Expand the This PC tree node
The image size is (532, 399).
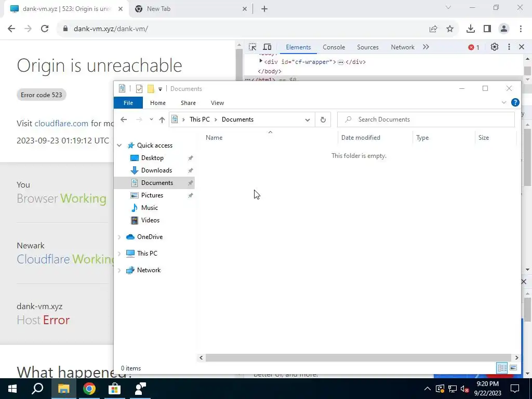[119, 254]
